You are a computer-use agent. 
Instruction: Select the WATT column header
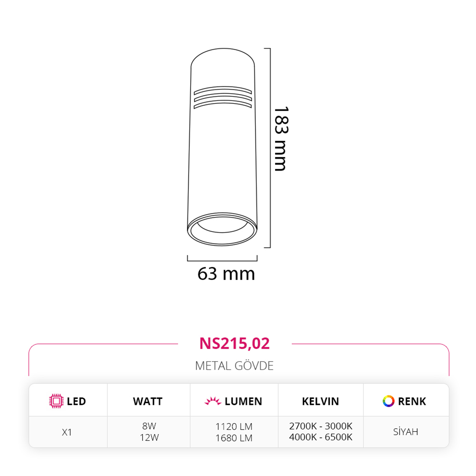pos(148,401)
